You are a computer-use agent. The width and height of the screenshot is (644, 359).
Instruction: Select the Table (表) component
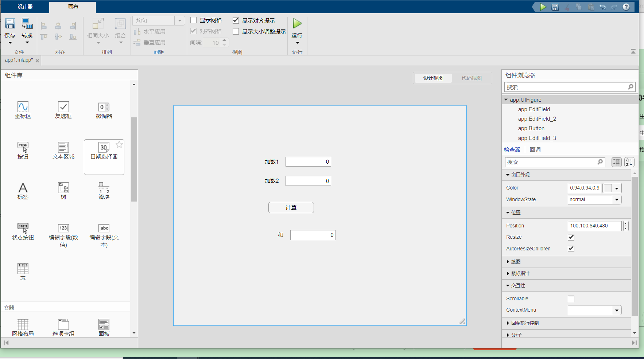23,272
